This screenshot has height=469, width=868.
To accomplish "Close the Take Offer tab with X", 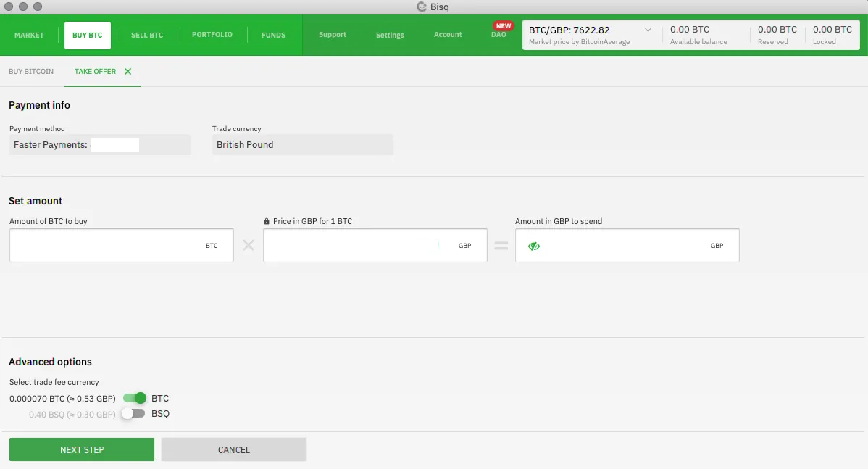I will pyautogui.click(x=128, y=72).
